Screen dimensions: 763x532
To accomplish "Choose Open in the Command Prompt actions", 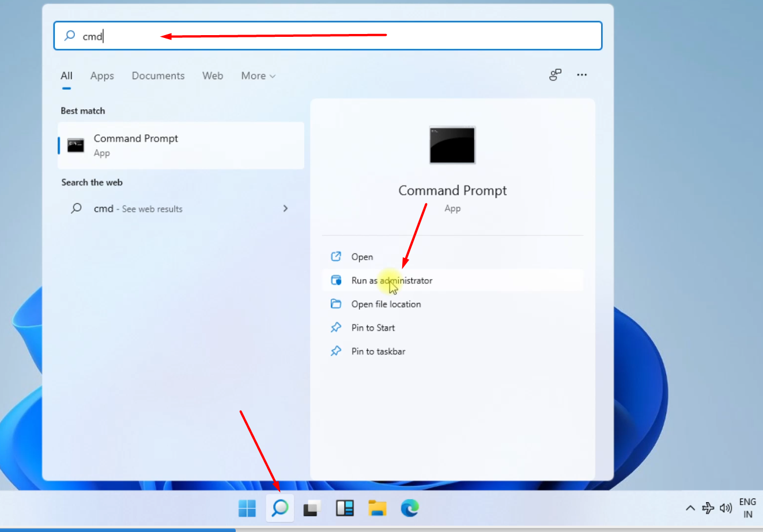I will (452, 257).
